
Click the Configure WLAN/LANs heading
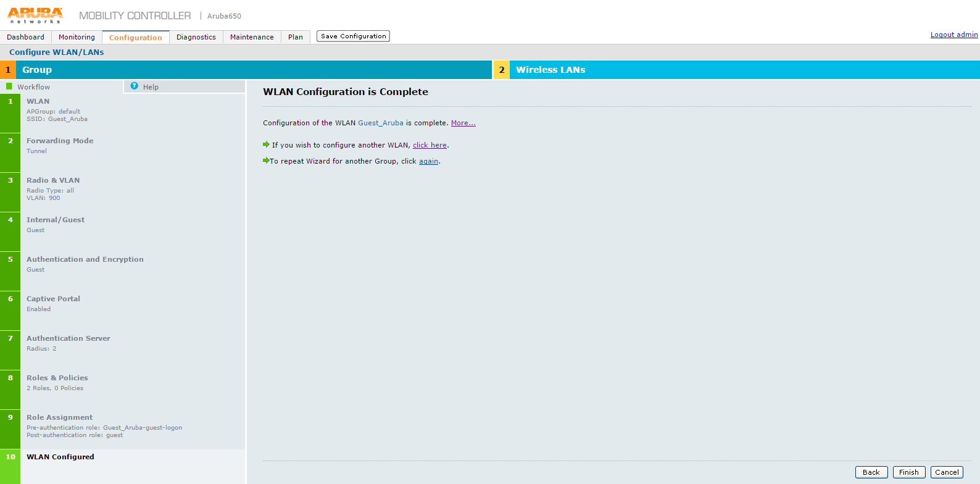[57, 52]
